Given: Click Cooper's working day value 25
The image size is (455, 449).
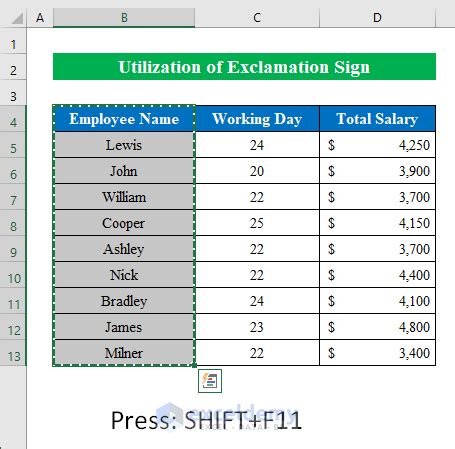Looking at the screenshot, I should (257, 223).
